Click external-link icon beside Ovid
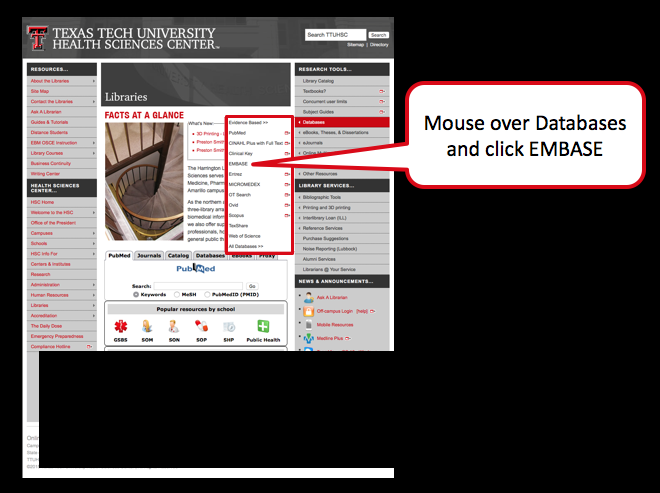Image resolution: width=660 pixels, height=493 pixels. [287, 205]
